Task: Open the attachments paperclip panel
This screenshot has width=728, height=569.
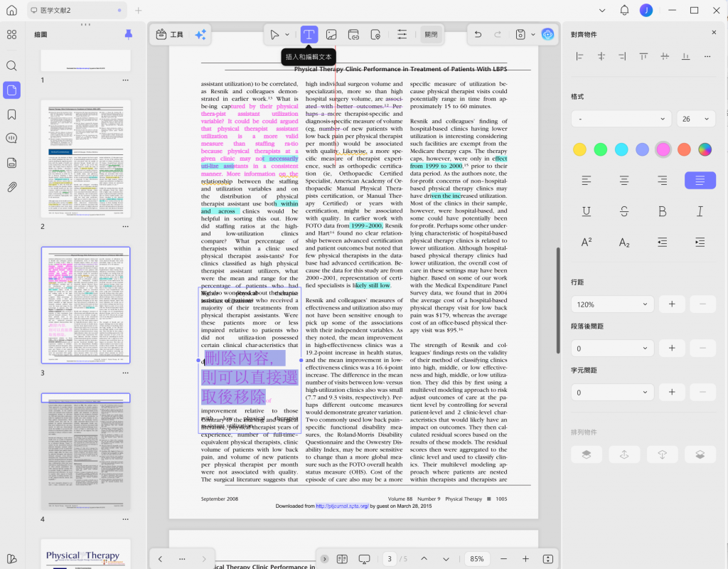Action: click(x=11, y=187)
